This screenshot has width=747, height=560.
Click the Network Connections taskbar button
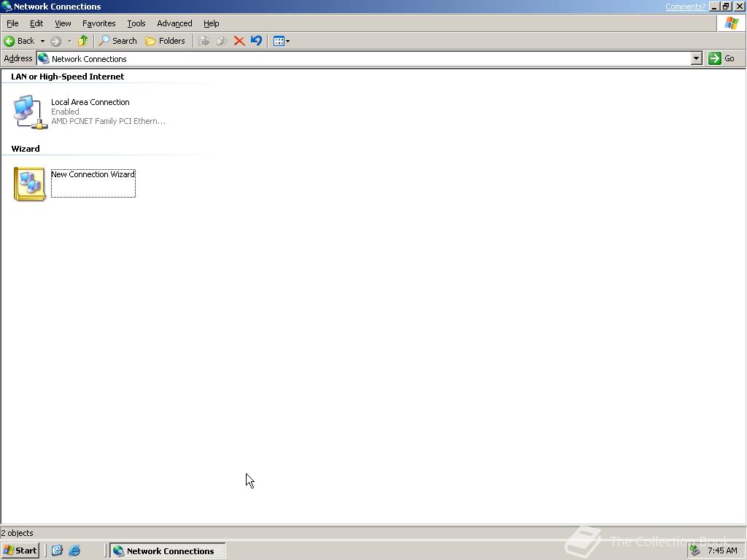pos(168,551)
